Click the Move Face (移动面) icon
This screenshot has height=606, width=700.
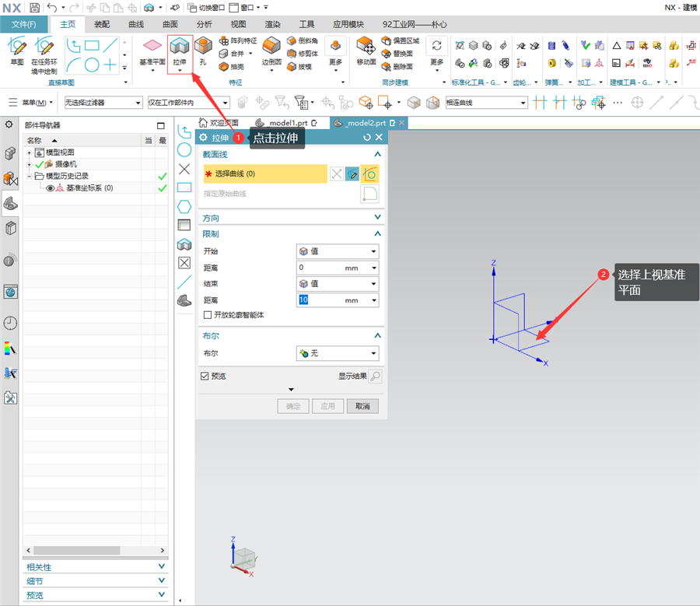[x=366, y=51]
